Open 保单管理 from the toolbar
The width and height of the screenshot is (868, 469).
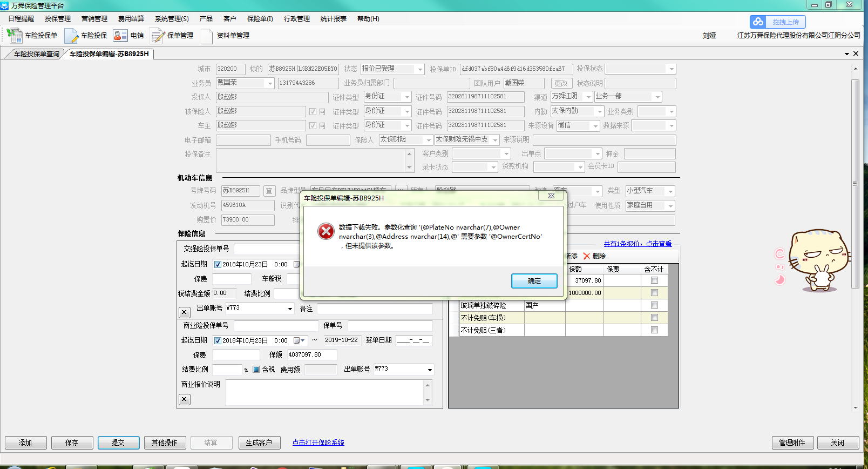click(158, 36)
